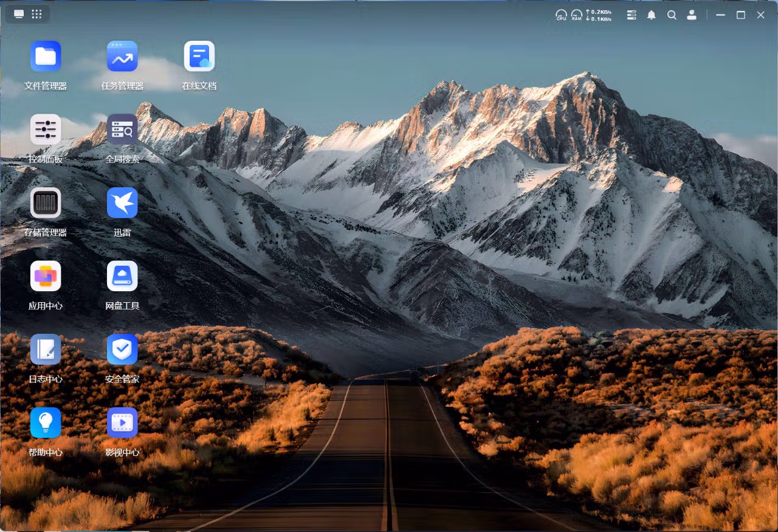Launch the 任务管理器 task manager
The height and width of the screenshot is (532, 778).
click(x=122, y=57)
